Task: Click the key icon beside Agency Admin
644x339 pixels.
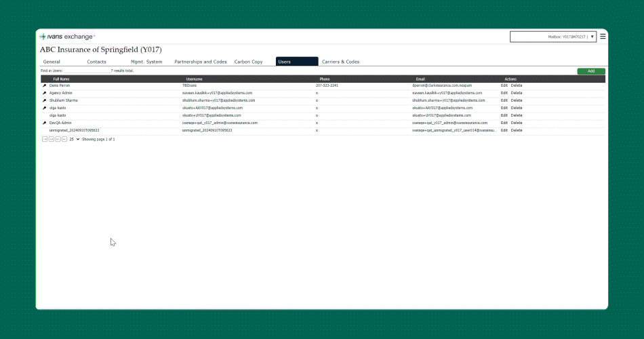Action: 45,93
